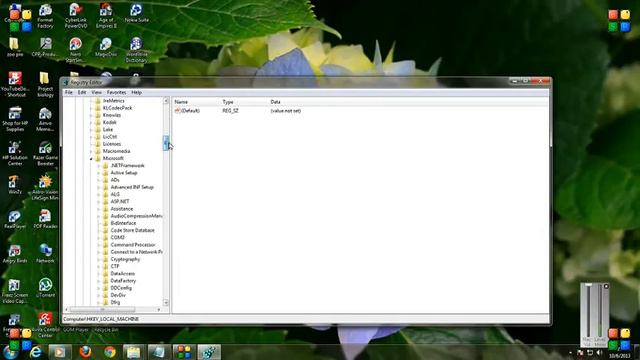Image resolution: width=640 pixels, height=360 pixels.
Task: Collapse the Microsoft registry key
Action: click(91, 158)
